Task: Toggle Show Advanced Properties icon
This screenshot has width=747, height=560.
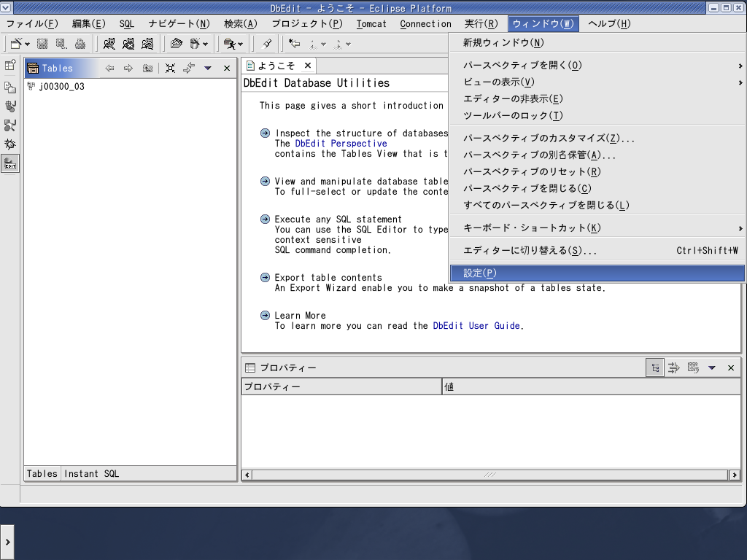Action: 673,367
